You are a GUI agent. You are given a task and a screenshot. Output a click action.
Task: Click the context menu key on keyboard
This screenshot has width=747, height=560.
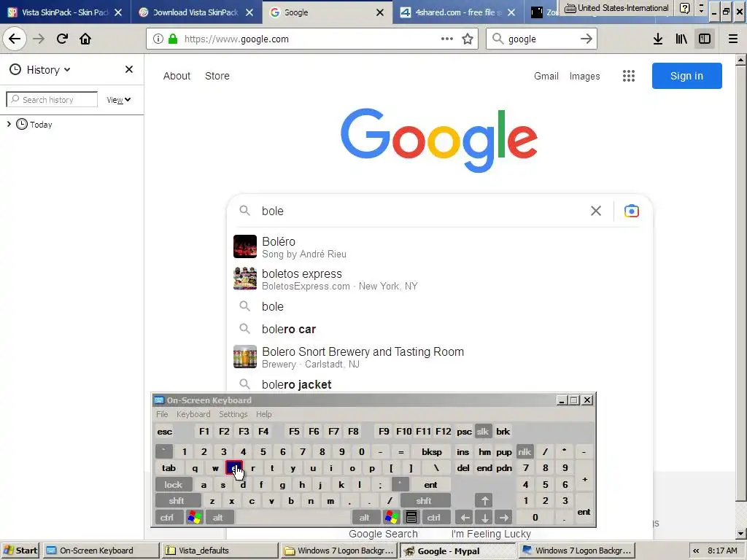[x=411, y=518]
